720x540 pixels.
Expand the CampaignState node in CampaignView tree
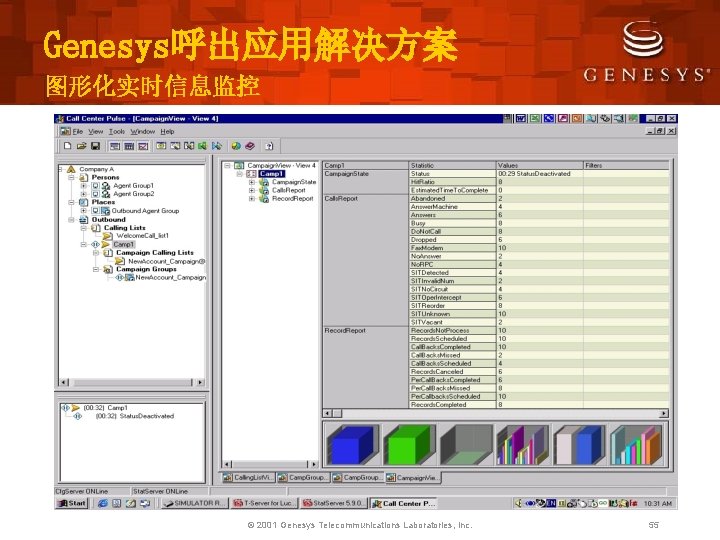(x=252, y=182)
